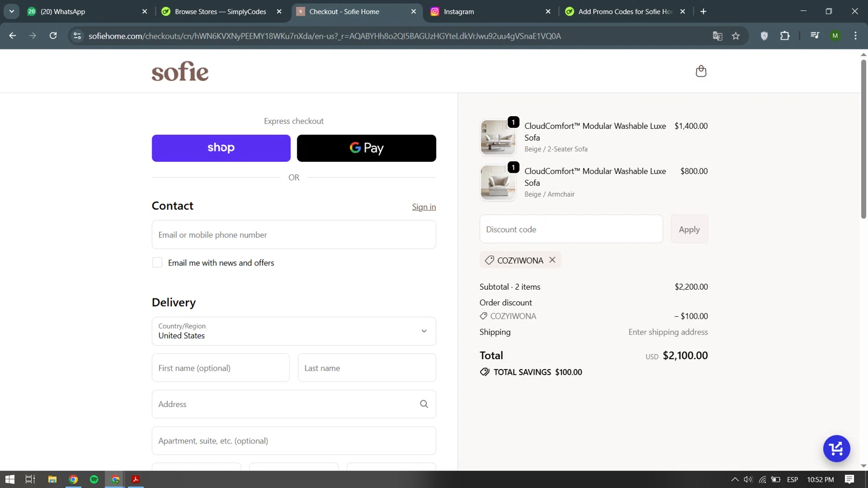868x488 pixels.
Task: Open the clock showing 10:52 PM
Action: (821, 479)
